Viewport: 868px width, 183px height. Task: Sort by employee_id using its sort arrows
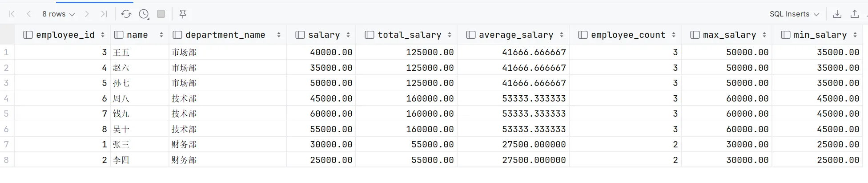[x=103, y=35]
